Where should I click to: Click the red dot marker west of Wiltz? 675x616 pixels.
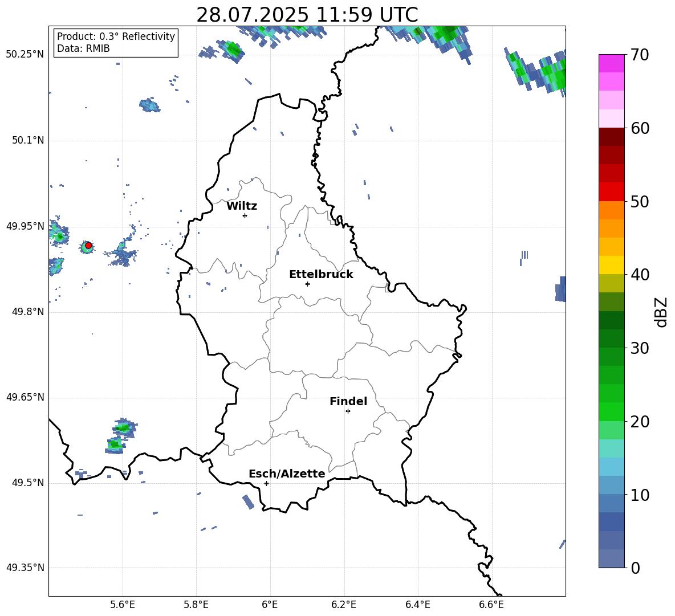click(x=88, y=246)
